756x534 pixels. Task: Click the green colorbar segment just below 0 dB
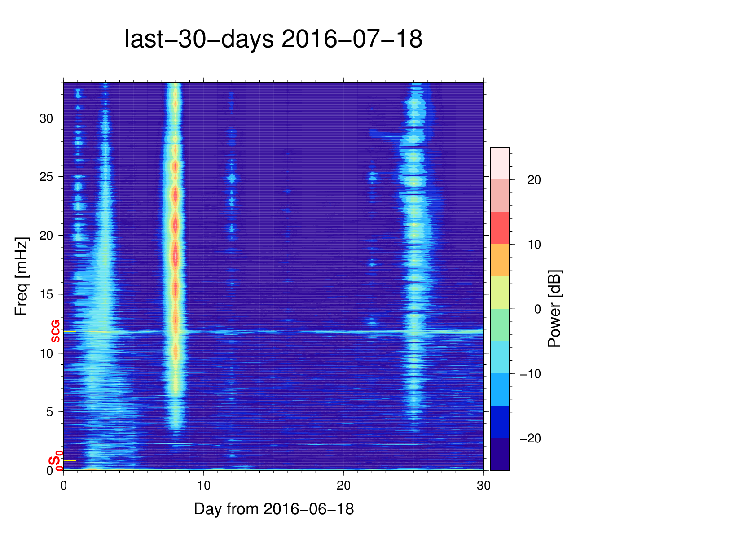(x=500, y=325)
